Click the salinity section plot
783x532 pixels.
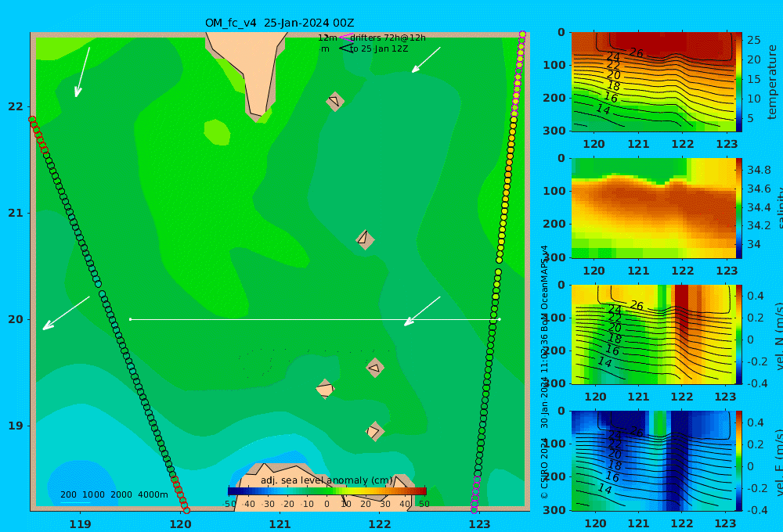pyautogui.click(x=653, y=208)
